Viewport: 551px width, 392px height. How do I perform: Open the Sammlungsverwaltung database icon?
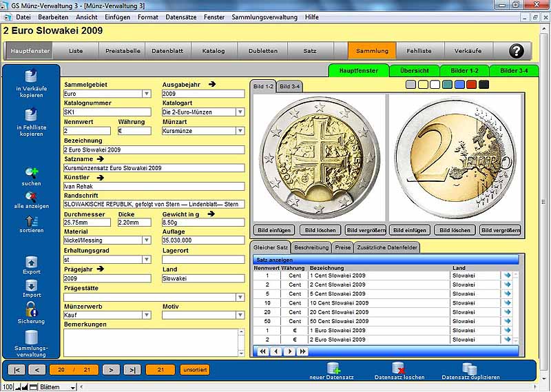coord(31,337)
